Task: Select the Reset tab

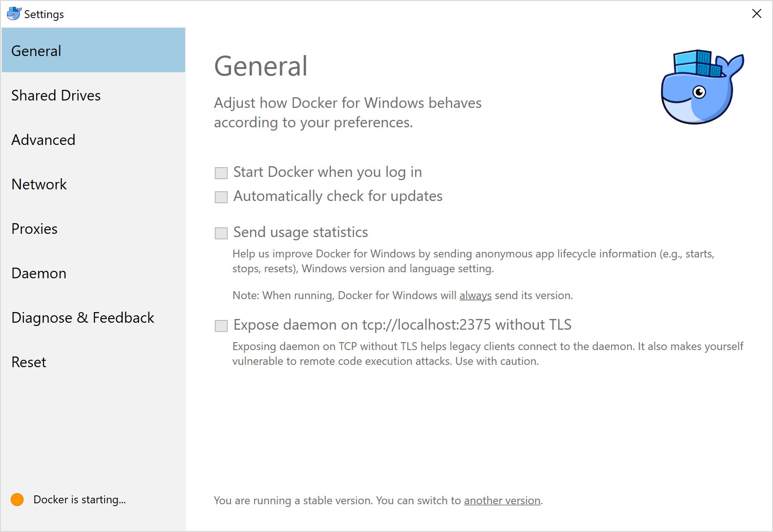Action: pos(94,362)
